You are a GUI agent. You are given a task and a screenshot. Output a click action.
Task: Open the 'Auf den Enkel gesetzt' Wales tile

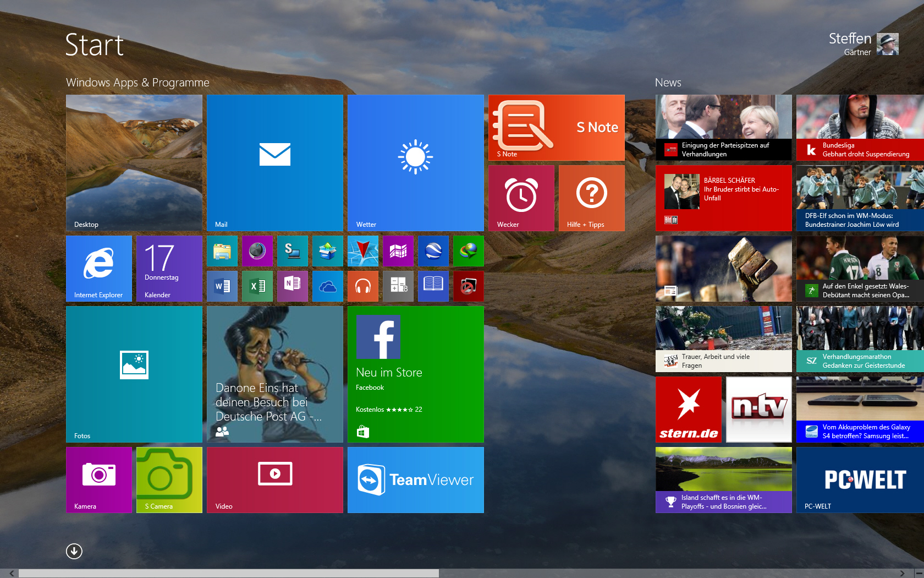[x=860, y=269]
